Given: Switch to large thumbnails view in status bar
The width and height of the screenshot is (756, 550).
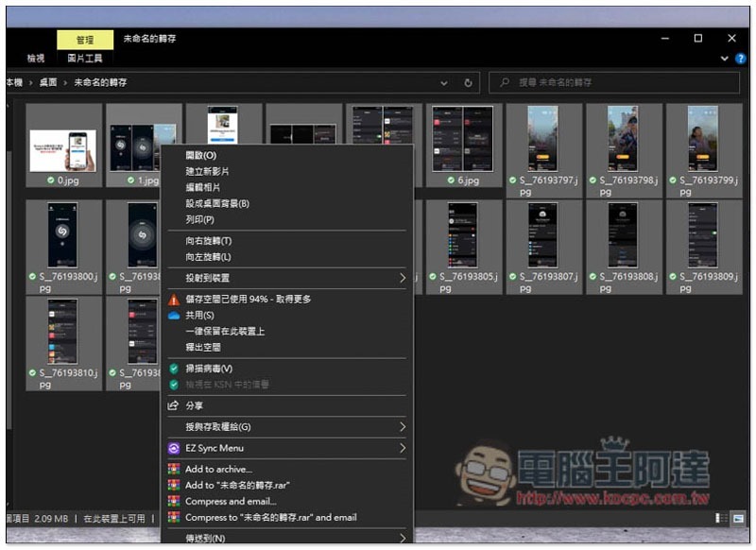Looking at the screenshot, I should click(x=737, y=519).
